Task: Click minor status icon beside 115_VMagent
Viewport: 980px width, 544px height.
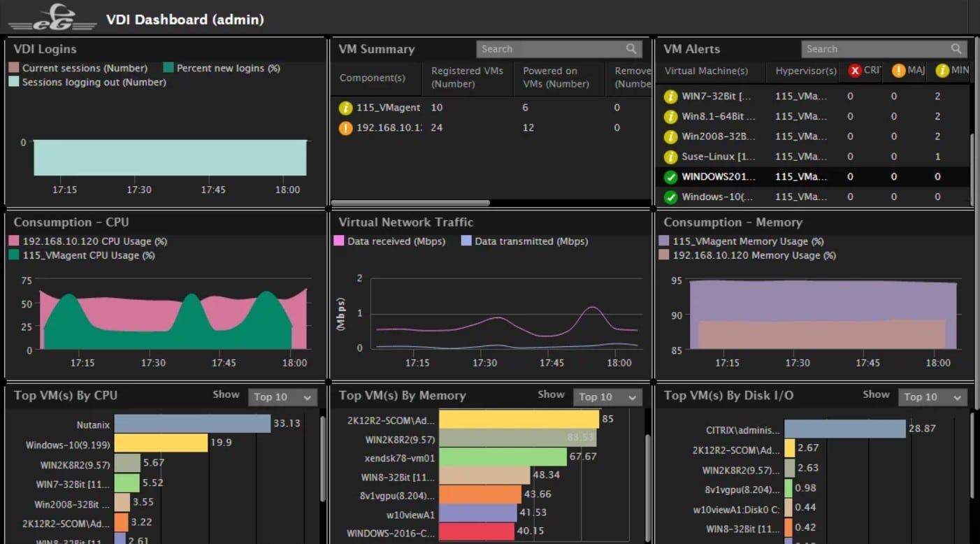Action: (x=345, y=108)
